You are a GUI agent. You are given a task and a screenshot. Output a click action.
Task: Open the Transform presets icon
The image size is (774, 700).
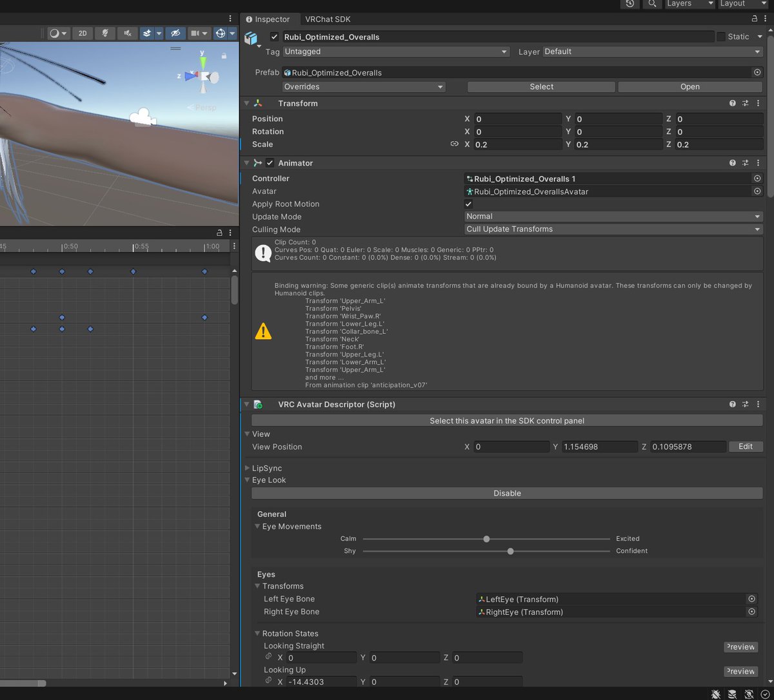coord(745,103)
